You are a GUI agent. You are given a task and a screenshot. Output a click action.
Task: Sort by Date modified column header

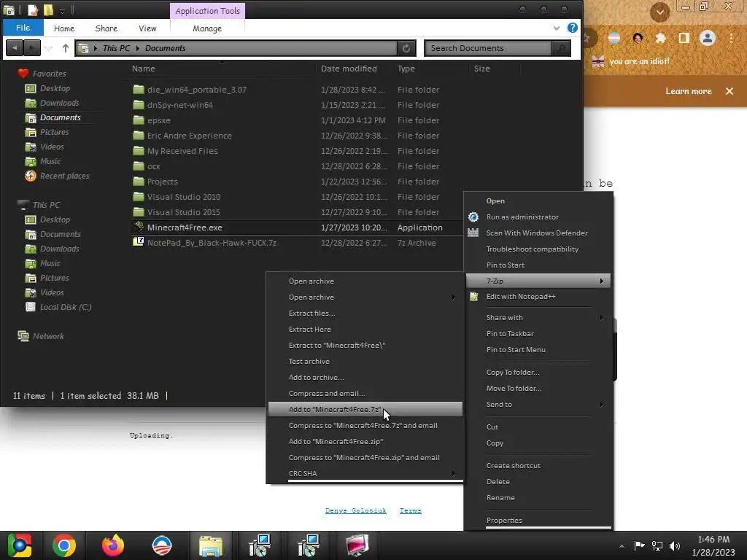click(349, 69)
